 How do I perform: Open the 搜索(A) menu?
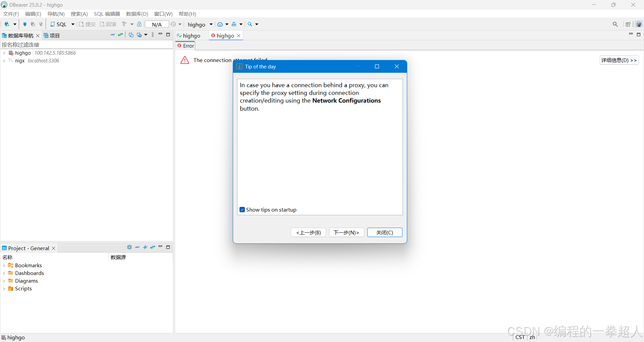click(x=79, y=14)
